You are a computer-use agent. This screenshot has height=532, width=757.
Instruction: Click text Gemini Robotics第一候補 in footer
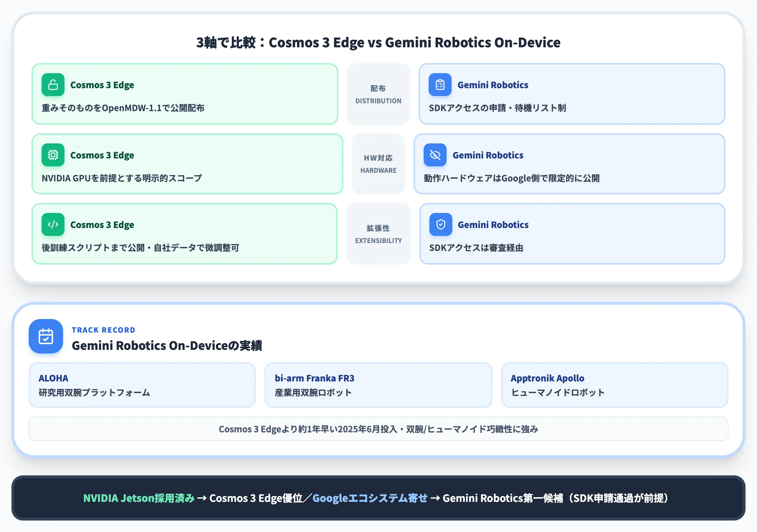coord(503,498)
